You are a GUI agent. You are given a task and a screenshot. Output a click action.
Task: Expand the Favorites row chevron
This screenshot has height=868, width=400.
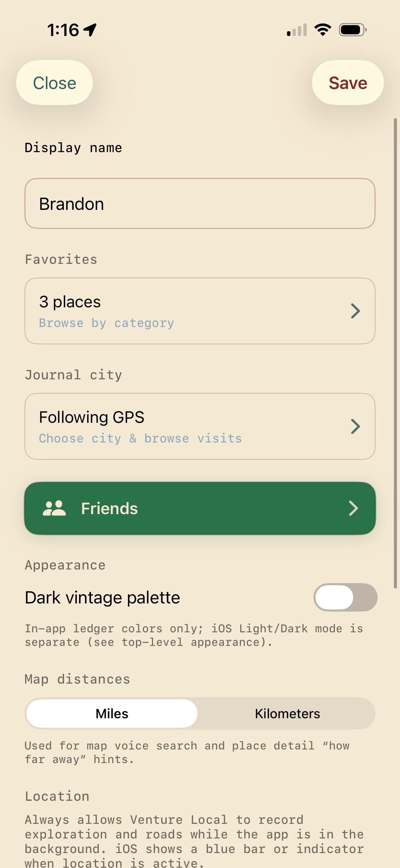pyautogui.click(x=355, y=311)
